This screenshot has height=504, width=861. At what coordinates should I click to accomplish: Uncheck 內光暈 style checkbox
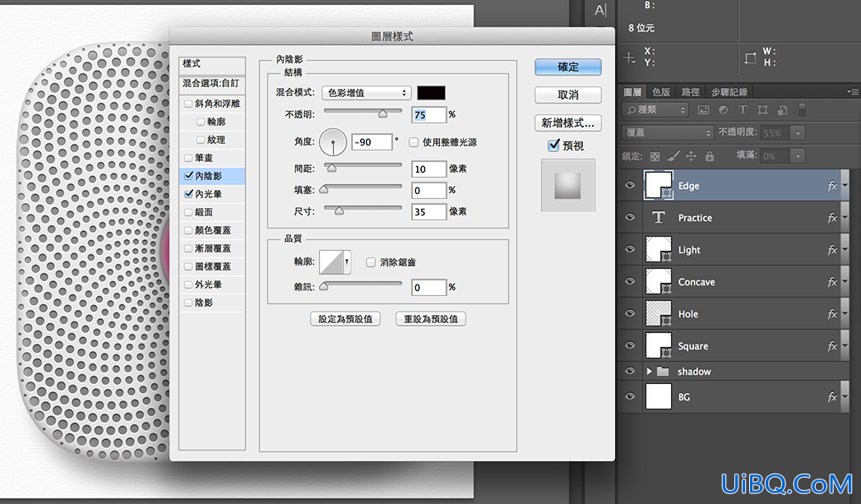pos(188,194)
